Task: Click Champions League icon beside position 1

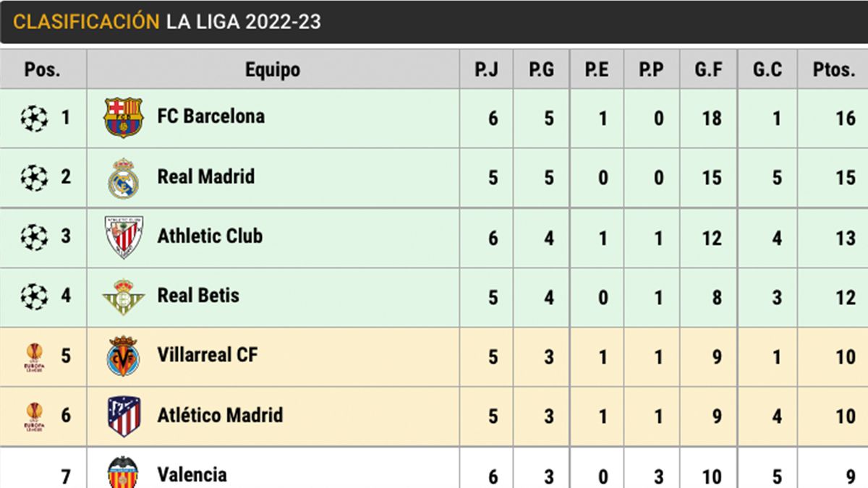Action: pyautogui.click(x=34, y=118)
